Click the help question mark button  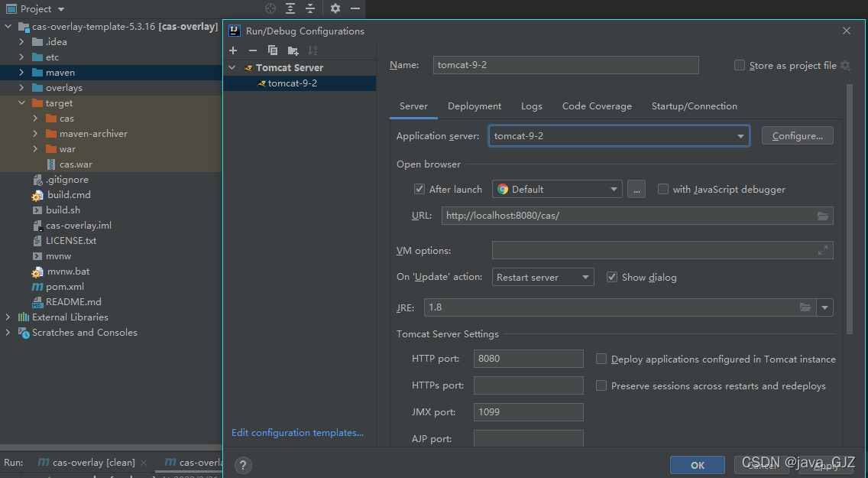243,465
